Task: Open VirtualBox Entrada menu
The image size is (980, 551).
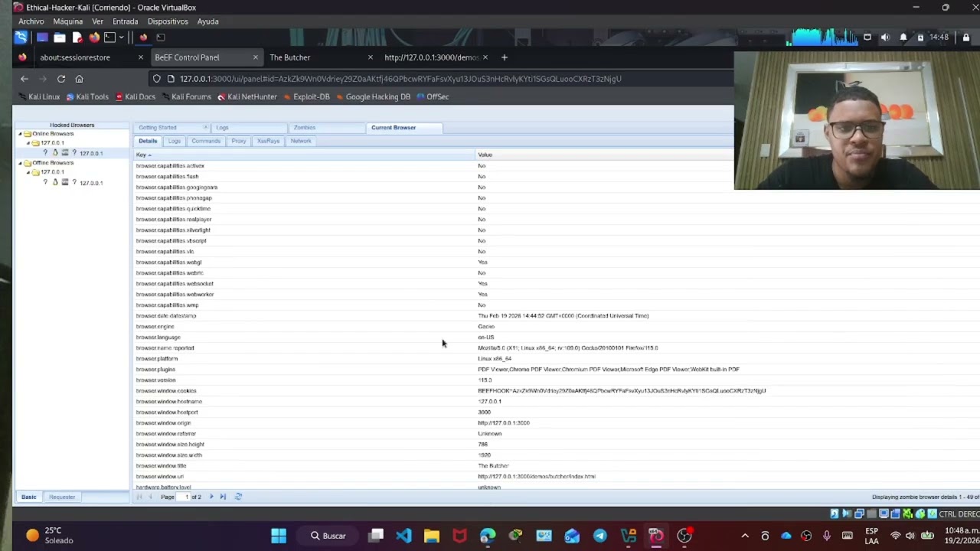Action: click(x=125, y=21)
